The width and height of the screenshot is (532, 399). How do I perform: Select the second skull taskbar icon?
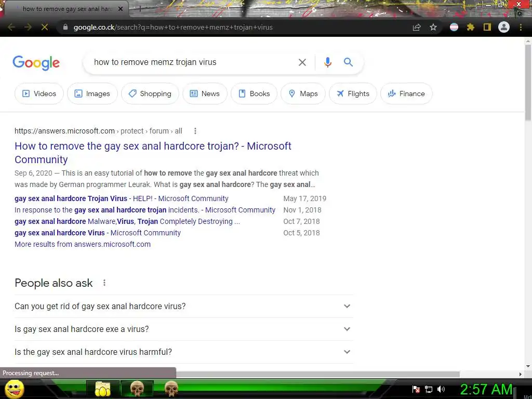click(171, 389)
